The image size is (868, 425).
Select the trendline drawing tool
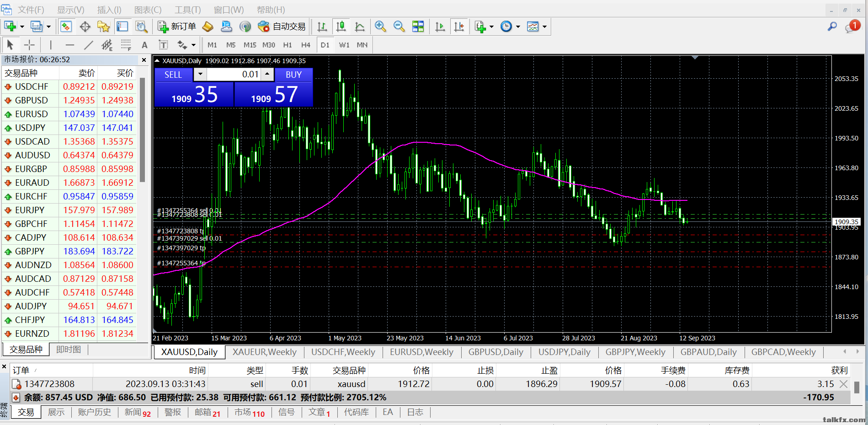click(88, 45)
